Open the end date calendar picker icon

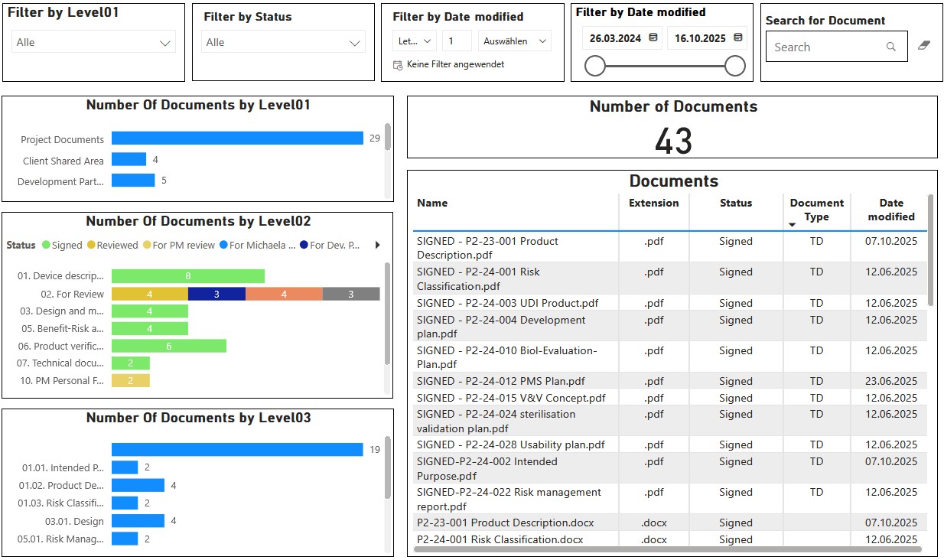[737, 37]
